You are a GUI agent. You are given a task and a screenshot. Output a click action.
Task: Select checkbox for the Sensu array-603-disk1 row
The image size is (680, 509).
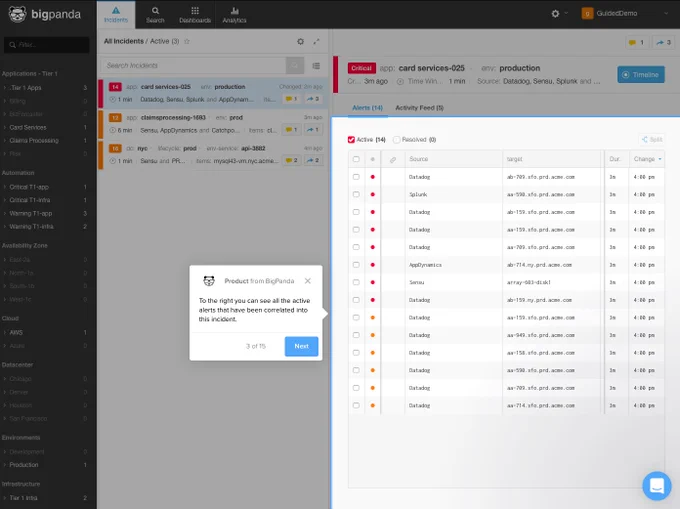coord(356,282)
